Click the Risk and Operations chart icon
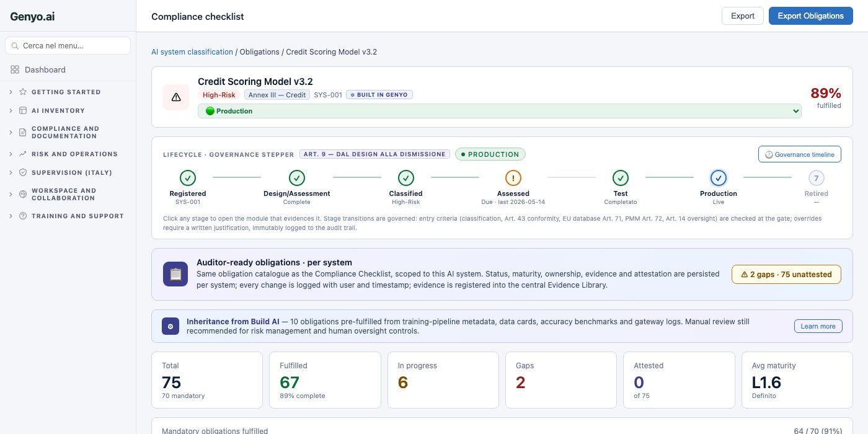Image resolution: width=868 pixels, height=434 pixels. (23, 154)
